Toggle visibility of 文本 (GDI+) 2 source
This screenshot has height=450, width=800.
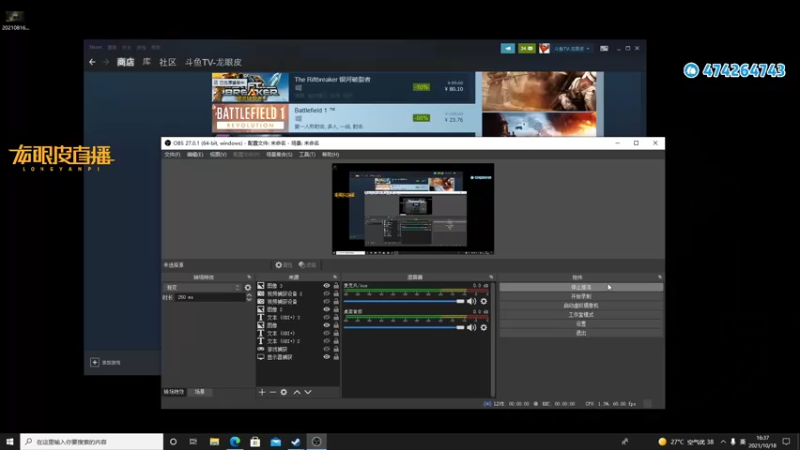pyautogui.click(x=327, y=341)
